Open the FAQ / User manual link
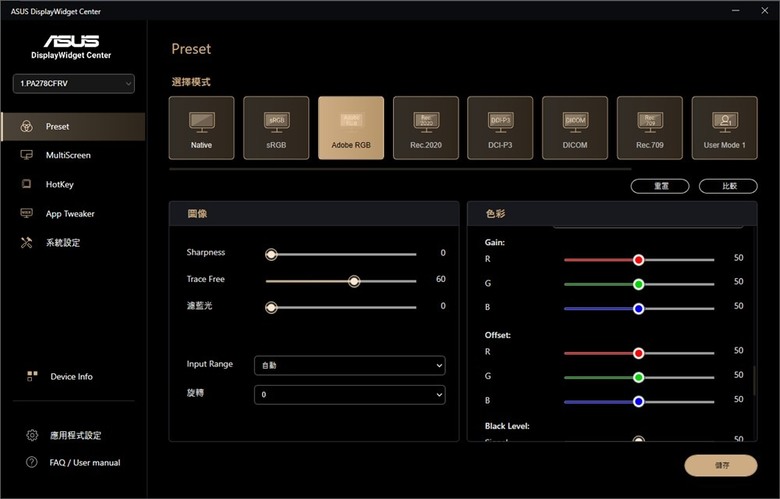The height and width of the screenshot is (499, 780). pos(85,463)
